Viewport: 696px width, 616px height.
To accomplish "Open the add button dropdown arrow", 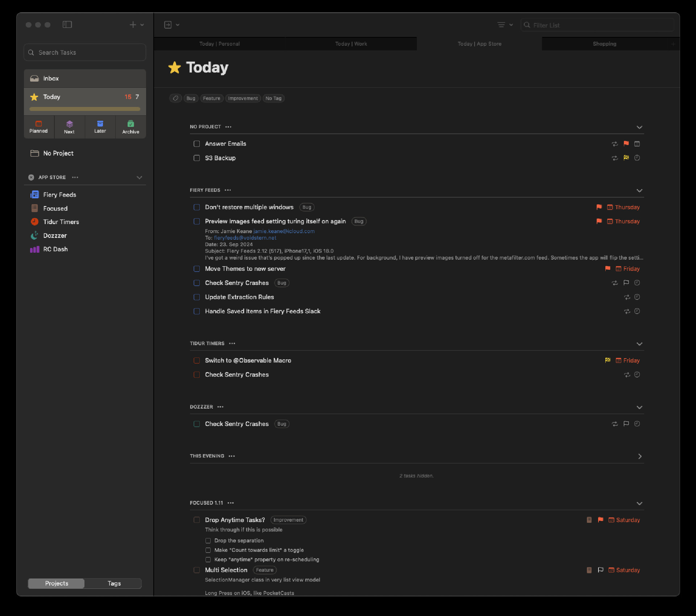I will [142, 25].
